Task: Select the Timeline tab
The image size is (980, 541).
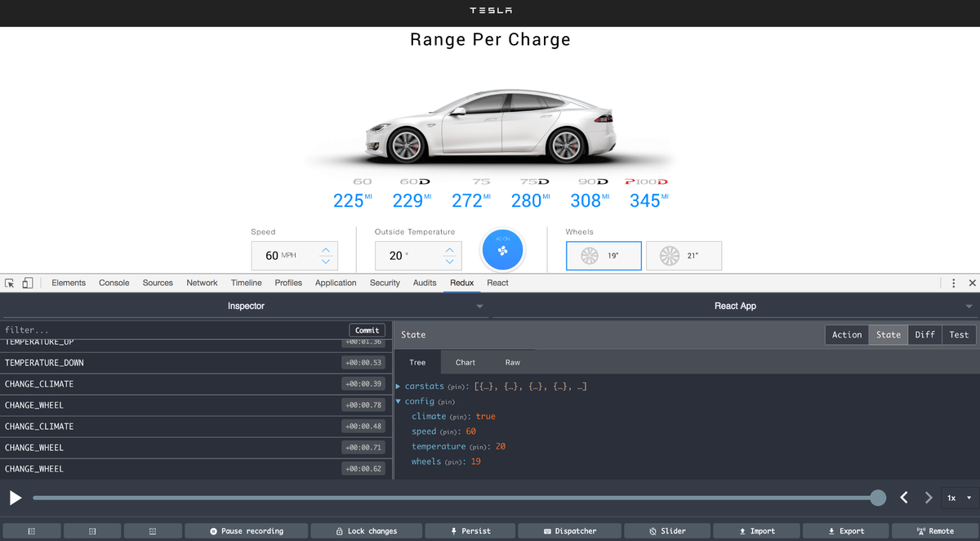Action: coord(246,283)
